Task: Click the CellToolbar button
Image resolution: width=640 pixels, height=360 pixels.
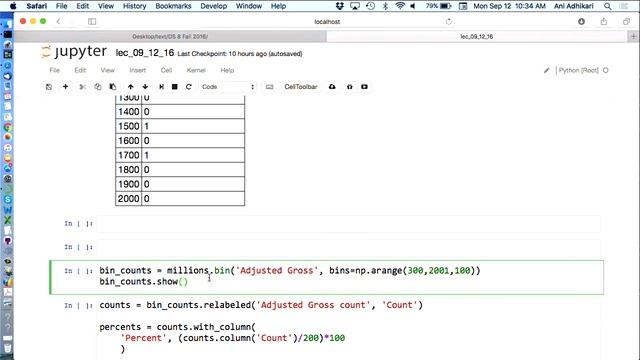Action: coord(300,87)
